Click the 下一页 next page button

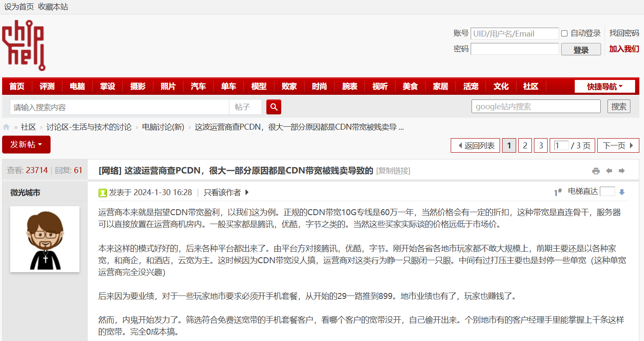coord(618,145)
